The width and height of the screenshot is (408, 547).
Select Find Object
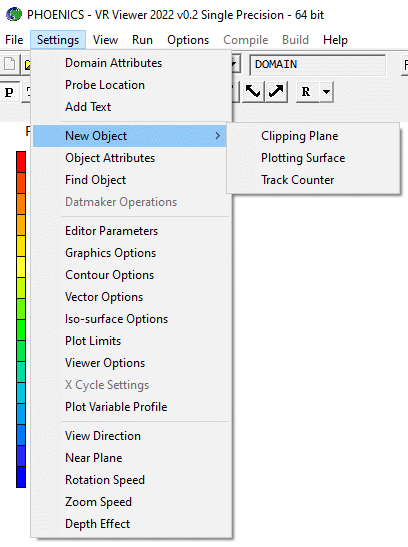point(131,180)
